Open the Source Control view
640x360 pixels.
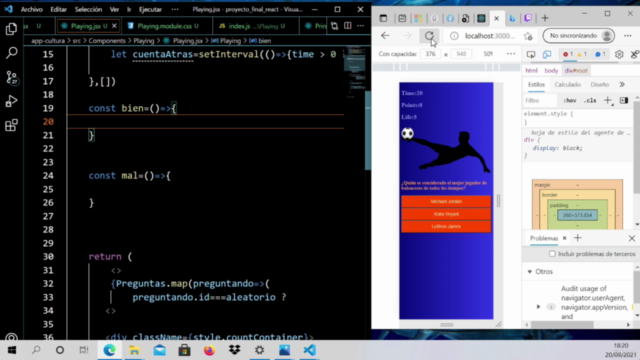click(x=11, y=77)
